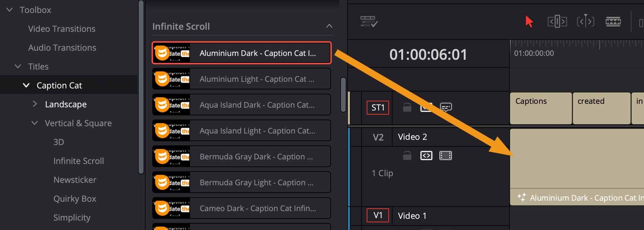The image size is (644, 230).
Task: Select the Captions clip on the subtitle track
Action: click(541, 108)
